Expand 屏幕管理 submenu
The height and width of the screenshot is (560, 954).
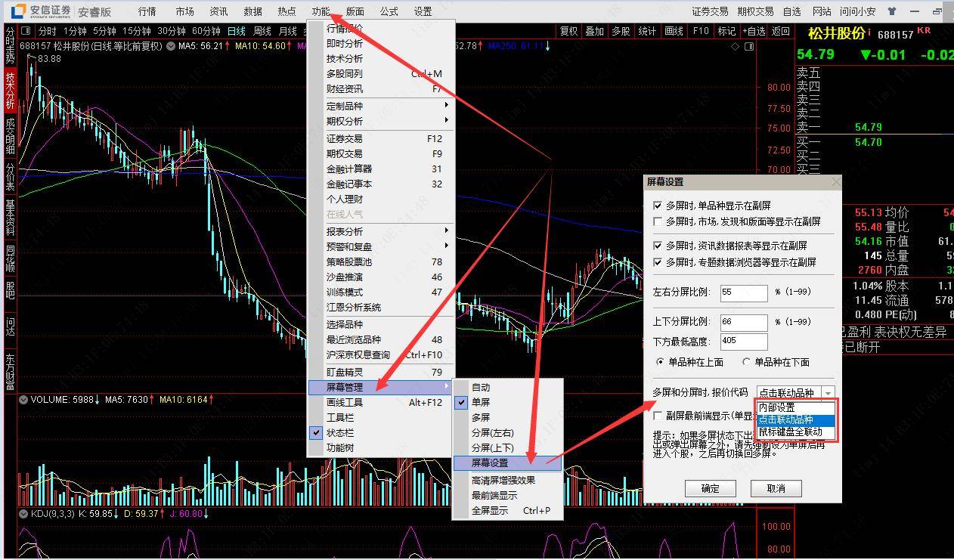[x=380, y=387]
